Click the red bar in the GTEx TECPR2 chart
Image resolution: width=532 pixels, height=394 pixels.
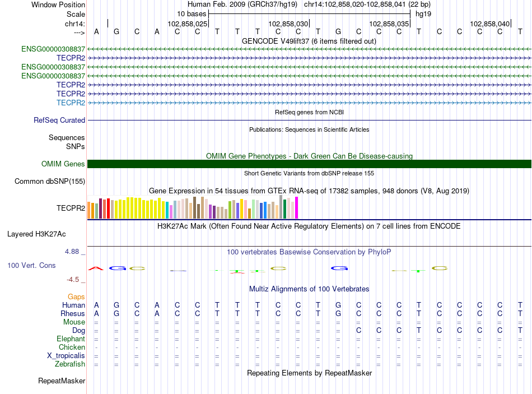108,208
